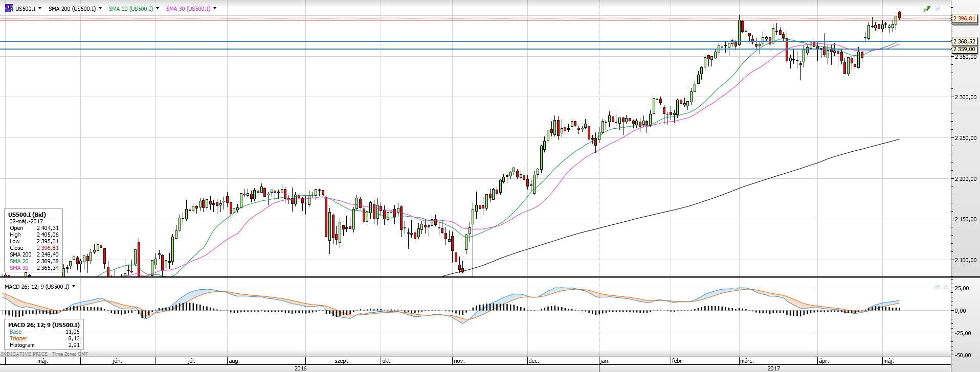The image size is (980, 372).
Task: Click the SMA 200 (US500.I) indicator label
Action: point(72,9)
